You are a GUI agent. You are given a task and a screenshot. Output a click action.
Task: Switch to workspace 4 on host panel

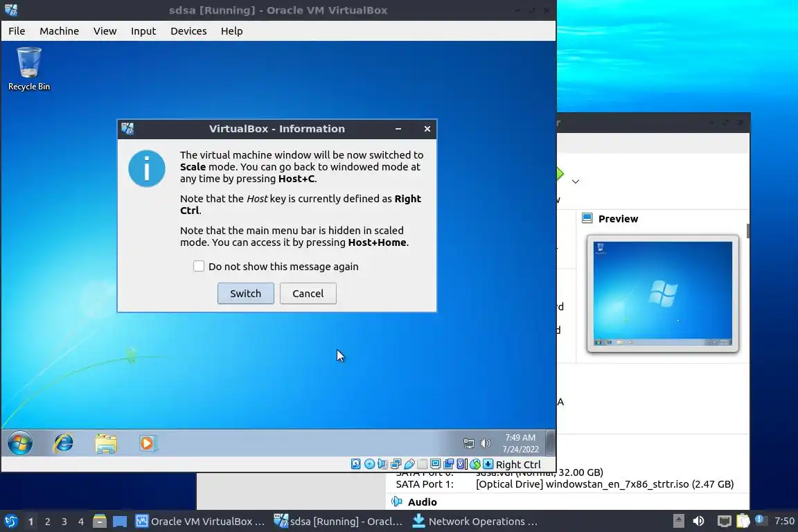(x=81, y=522)
